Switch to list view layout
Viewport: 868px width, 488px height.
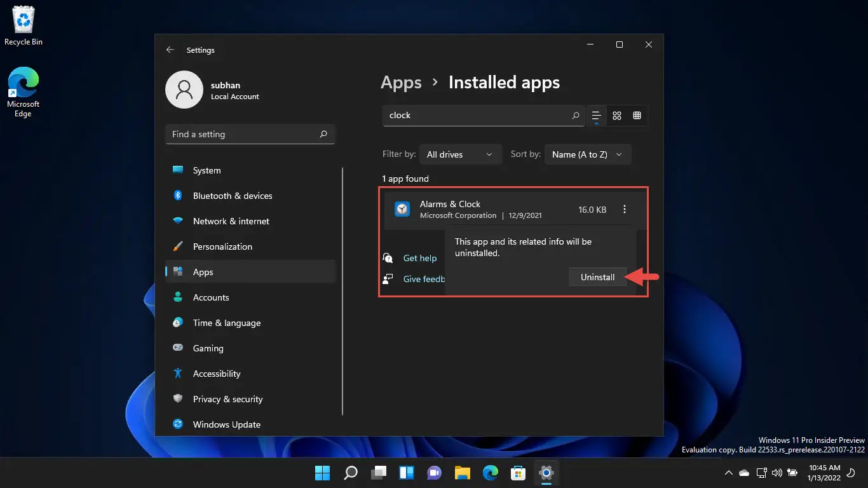(596, 116)
